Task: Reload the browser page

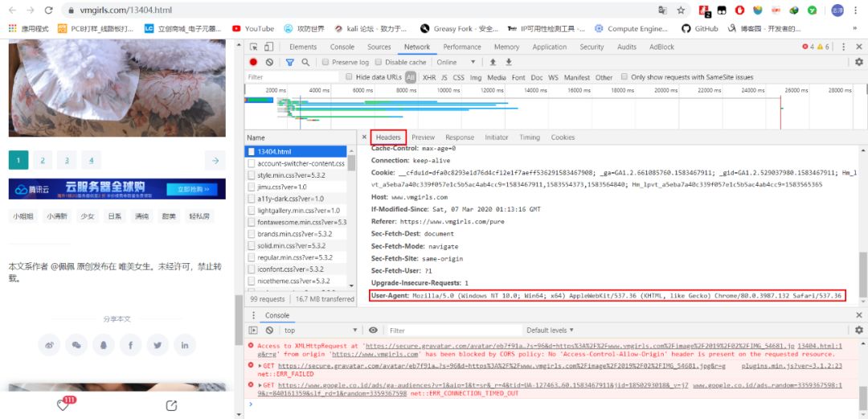Action: (48, 10)
